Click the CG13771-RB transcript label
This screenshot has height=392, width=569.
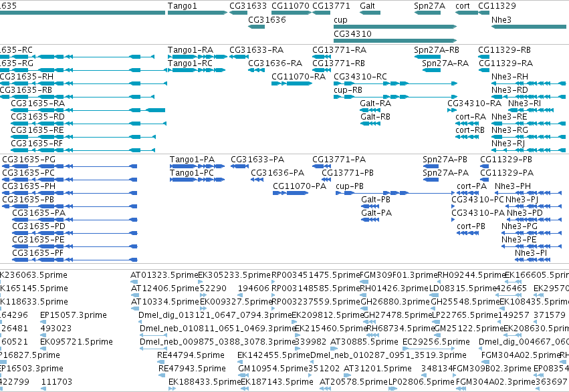338,63
